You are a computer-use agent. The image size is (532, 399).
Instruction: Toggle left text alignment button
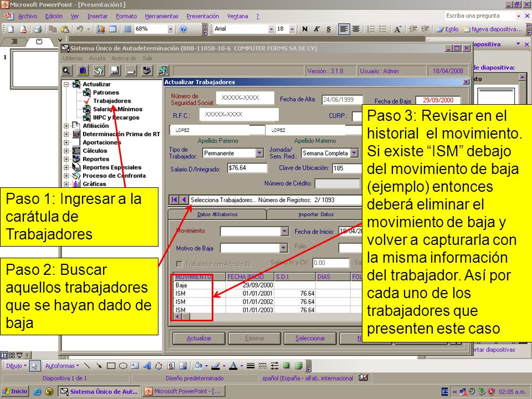coord(344,29)
